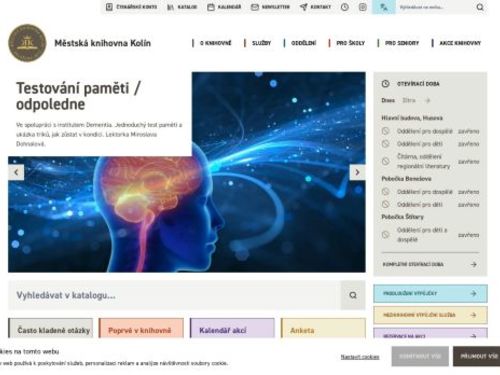
Task: Click the Městská knihovna Kolín logo
Action: tap(27, 43)
